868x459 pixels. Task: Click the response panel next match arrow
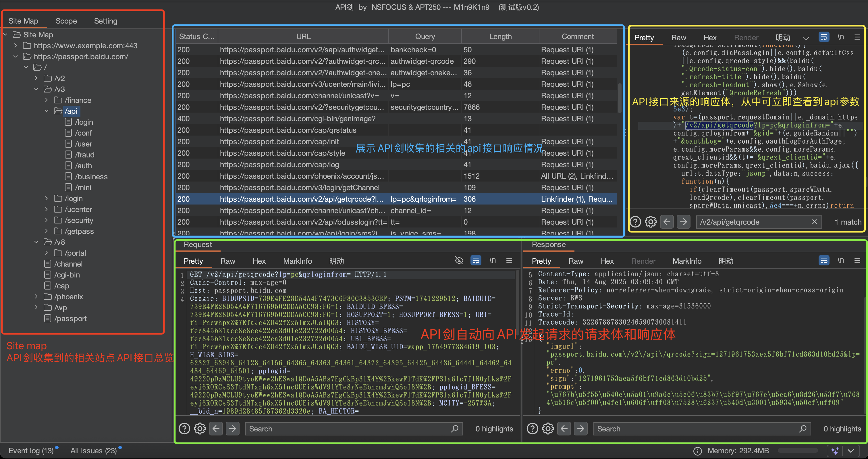coord(580,429)
